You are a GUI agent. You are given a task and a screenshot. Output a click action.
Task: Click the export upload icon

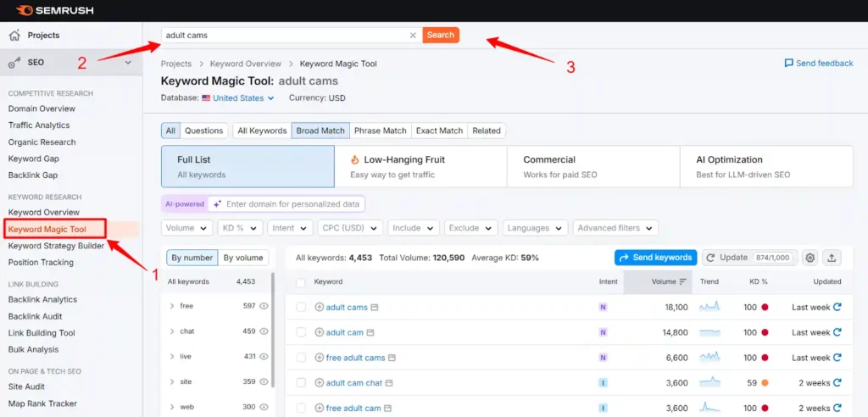(832, 258)
